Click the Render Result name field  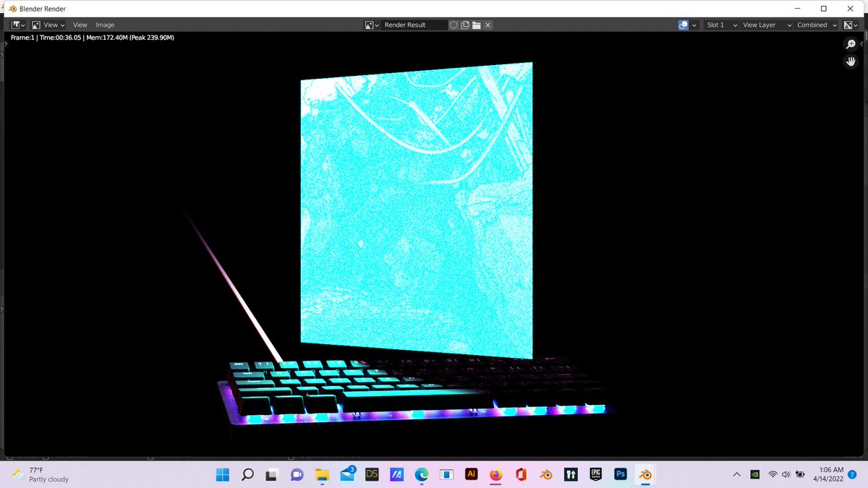coord(414,25)
